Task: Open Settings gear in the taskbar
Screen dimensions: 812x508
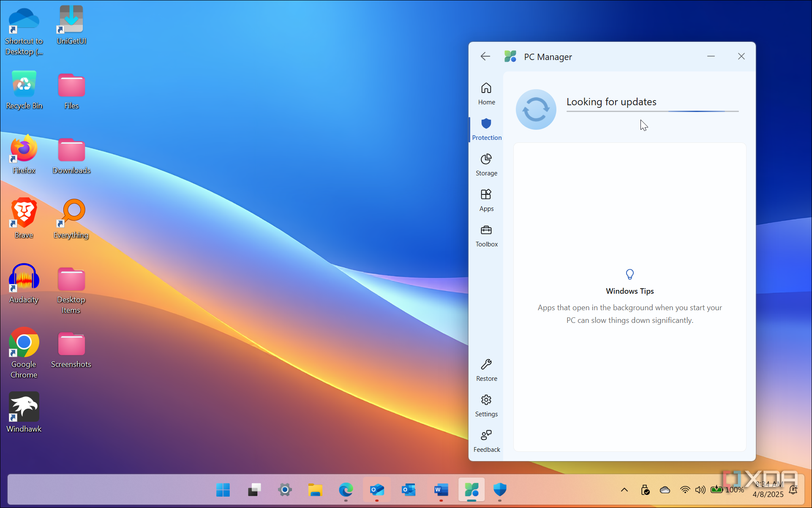Action: pyautogui.click(x=285, y=490)
